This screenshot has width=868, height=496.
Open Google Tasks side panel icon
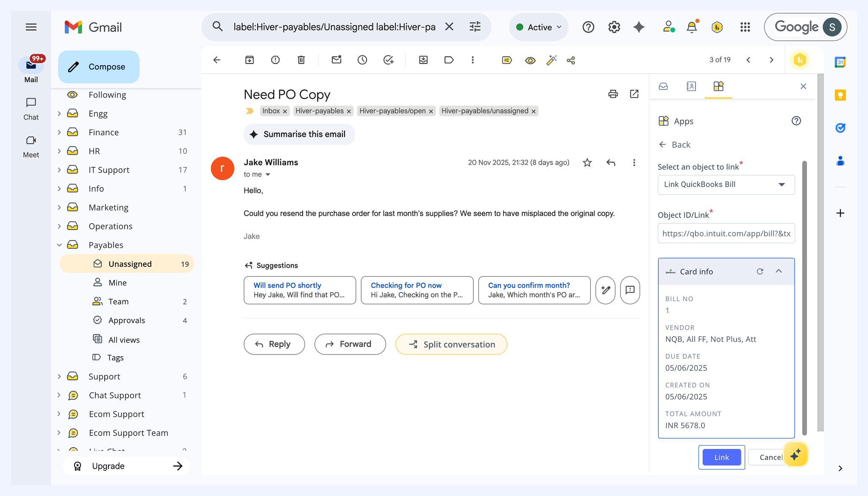click(x=840, y=127)
